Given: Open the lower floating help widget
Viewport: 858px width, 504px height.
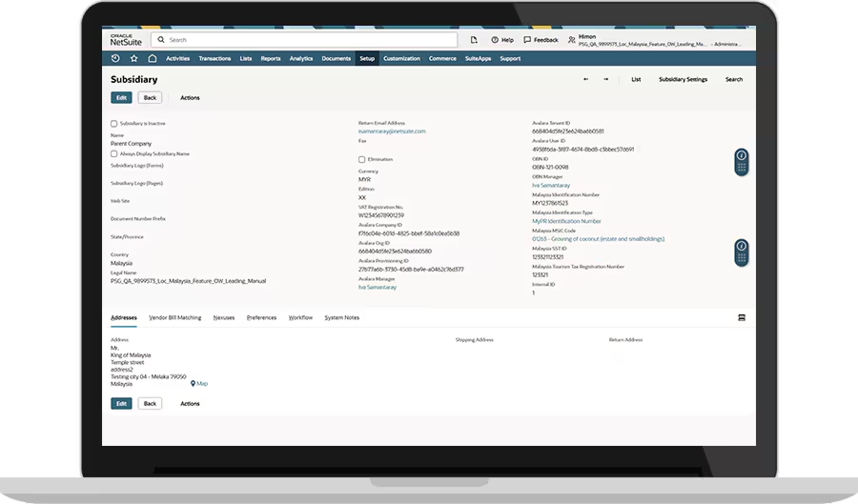Looking at the screenshot, I should [x=742, y=252].
